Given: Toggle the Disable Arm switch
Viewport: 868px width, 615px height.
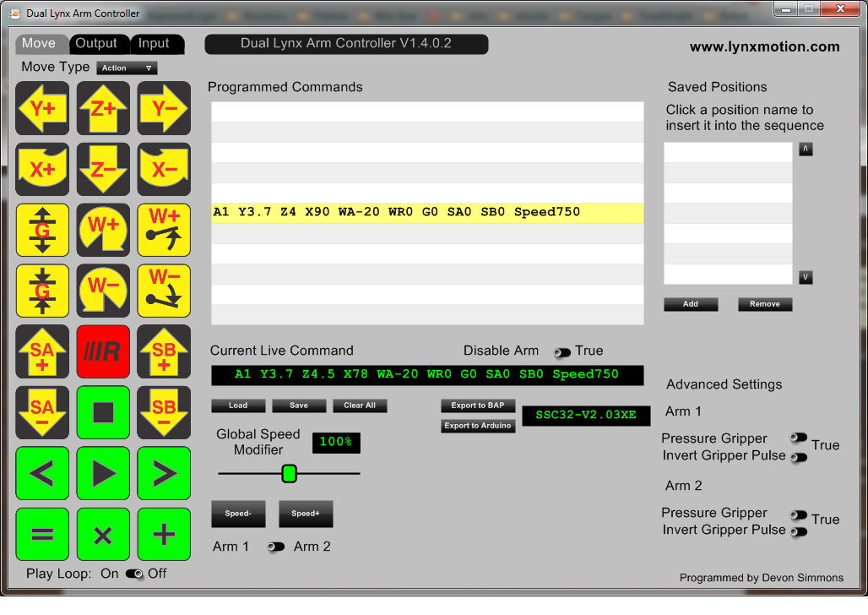Looking at the screenshot, I should (561, 352).
